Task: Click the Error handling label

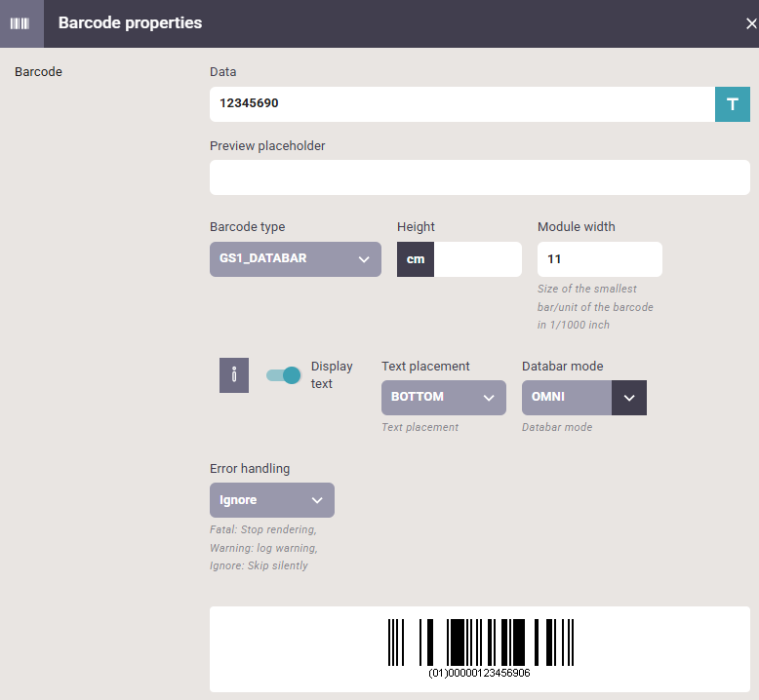Action: click(x=250, y=468)
